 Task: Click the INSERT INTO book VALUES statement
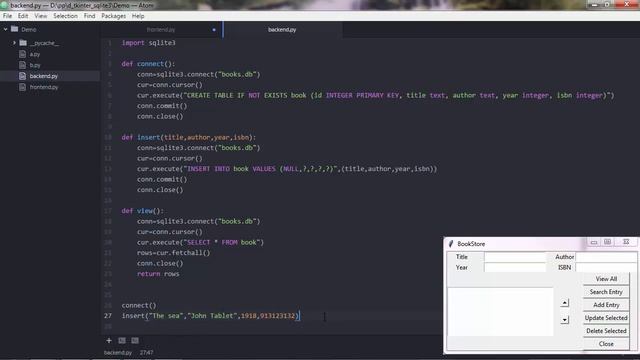(287, 169)
